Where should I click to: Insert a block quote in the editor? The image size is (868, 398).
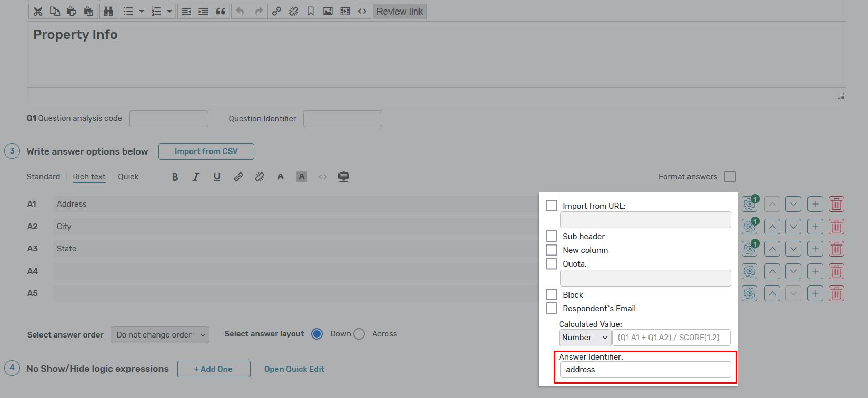[221, 12]
